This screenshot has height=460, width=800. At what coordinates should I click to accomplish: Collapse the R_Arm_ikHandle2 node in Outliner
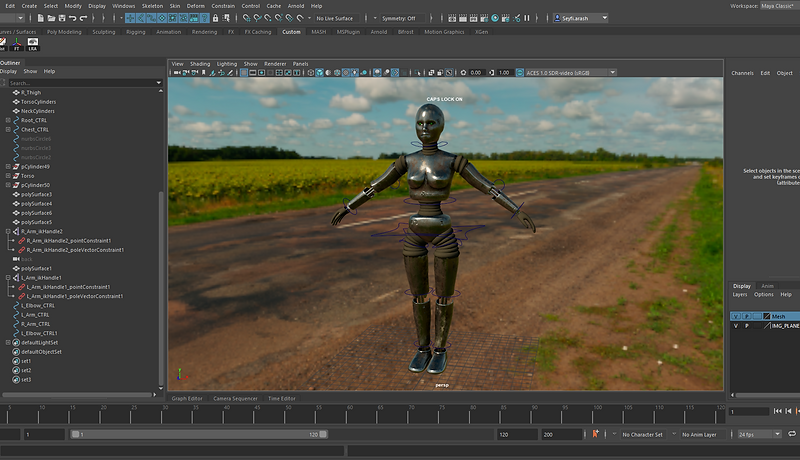pos(8,232)
